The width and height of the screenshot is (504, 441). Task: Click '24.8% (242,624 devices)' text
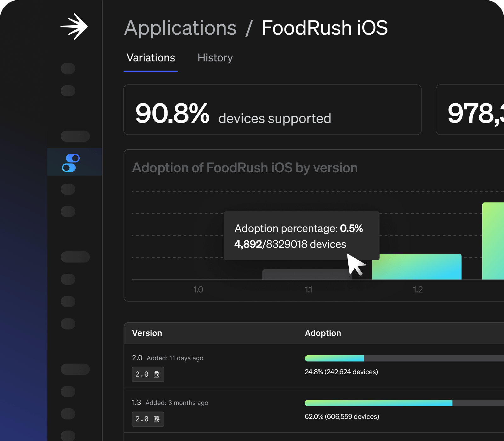[341, 372]
